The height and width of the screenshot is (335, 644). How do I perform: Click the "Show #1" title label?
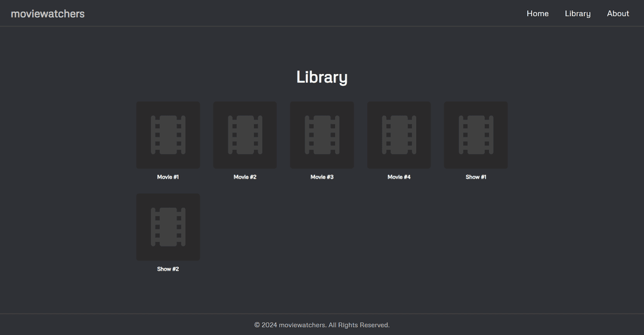[476, 177]
